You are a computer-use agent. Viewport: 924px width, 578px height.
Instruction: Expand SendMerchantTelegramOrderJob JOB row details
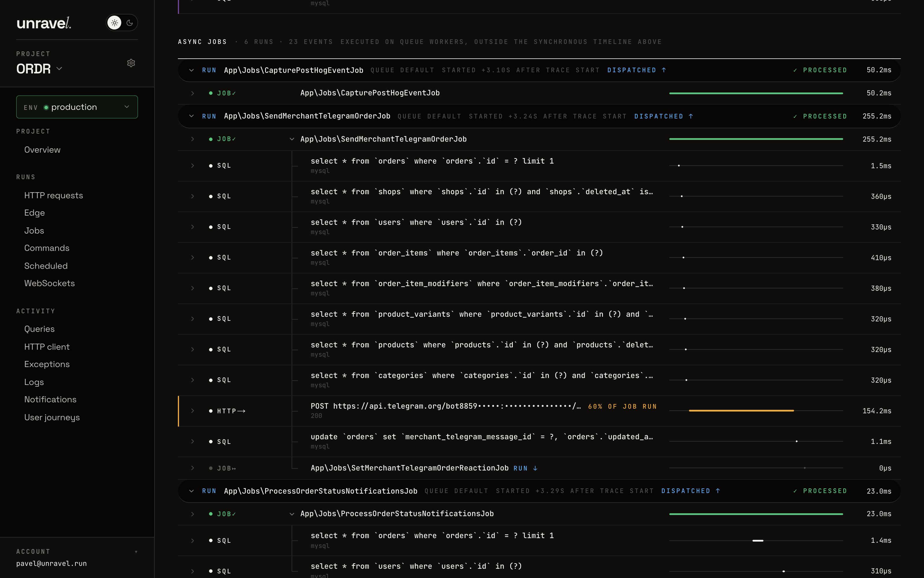(192, 139)
